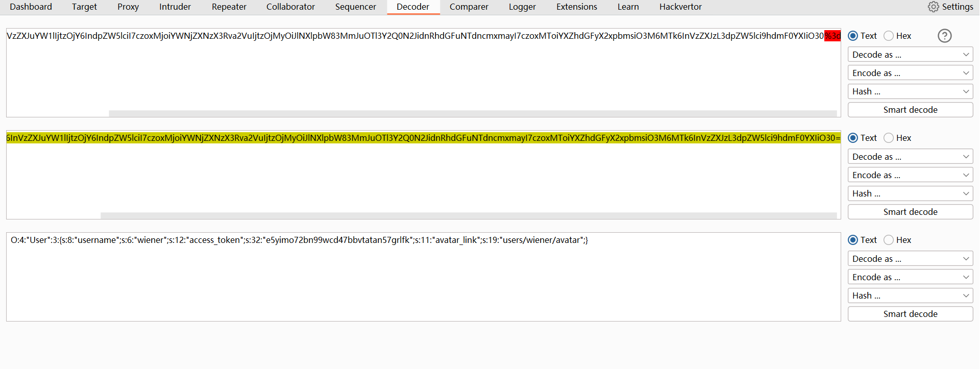Open 'Decode as' dropdown in first panel

coord(910,55)
